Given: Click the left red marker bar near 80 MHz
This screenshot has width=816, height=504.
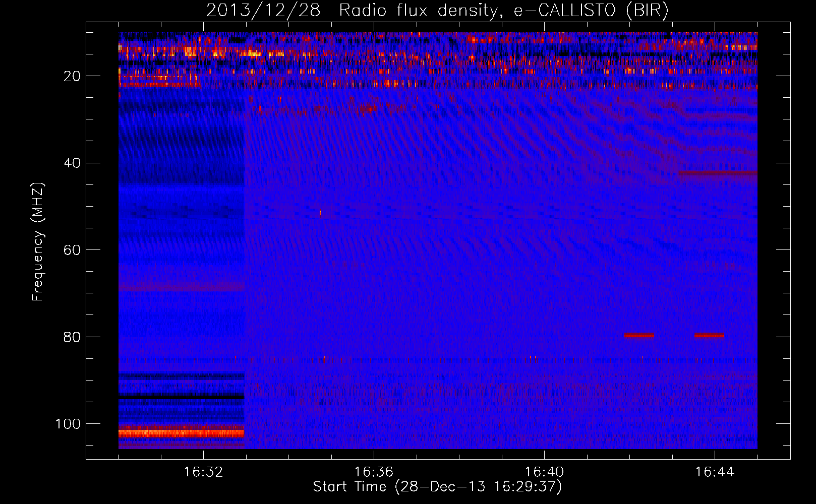Looking at the screenshot, I should 639,335.
